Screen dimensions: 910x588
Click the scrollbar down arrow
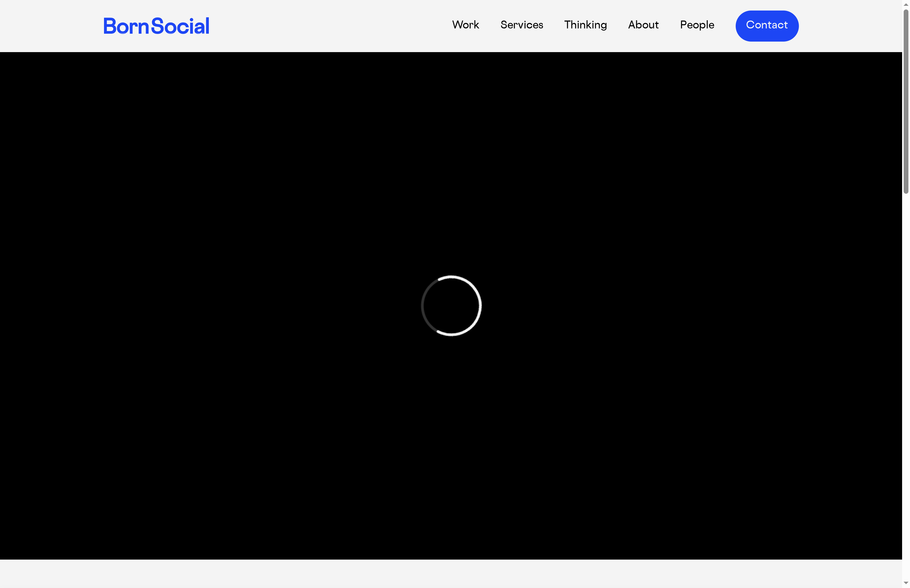906,584
